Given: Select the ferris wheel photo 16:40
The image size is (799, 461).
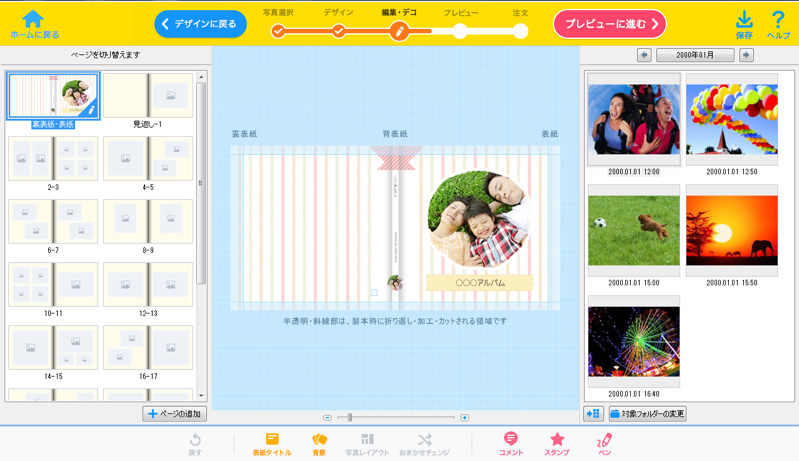Looking at the screenshot, I should pyautogui.click(x=634, y=341).
